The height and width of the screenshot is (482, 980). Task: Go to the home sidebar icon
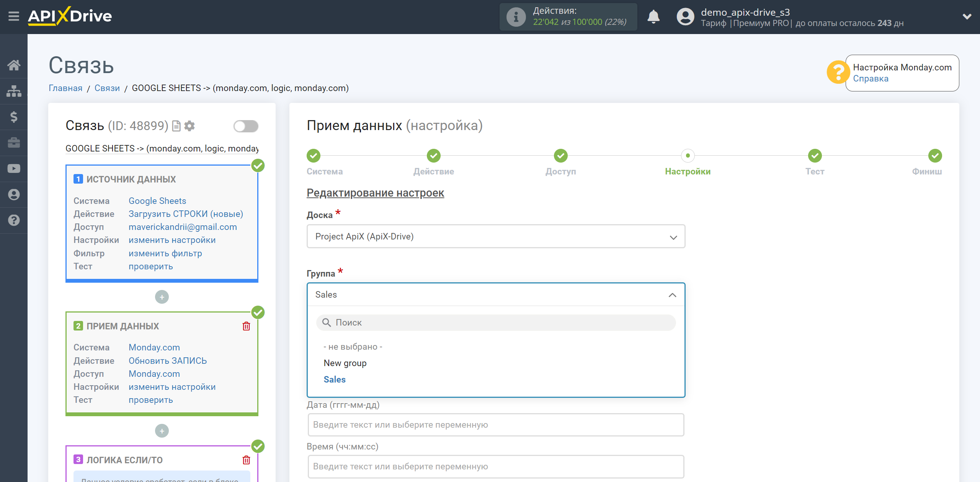(14, 65)
